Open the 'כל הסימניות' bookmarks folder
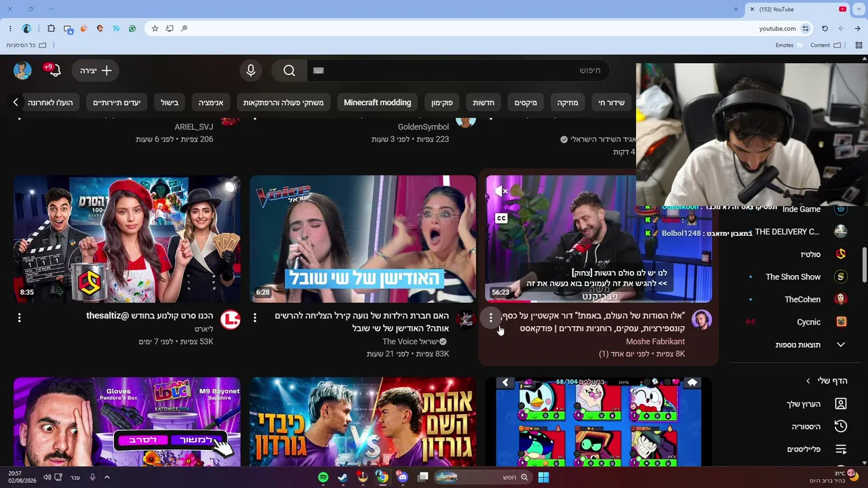Screen dimensions: 868x488 click(26, 45)
